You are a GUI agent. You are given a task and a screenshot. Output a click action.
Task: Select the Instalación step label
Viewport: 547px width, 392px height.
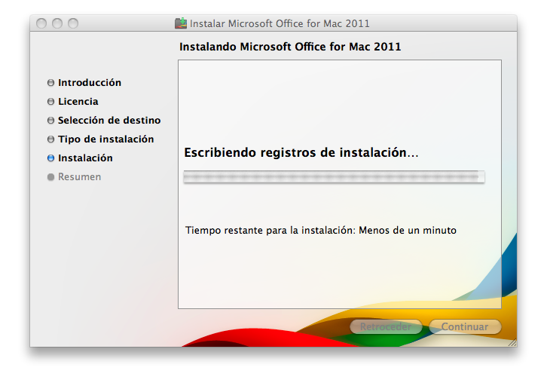[x=85, y=158]
